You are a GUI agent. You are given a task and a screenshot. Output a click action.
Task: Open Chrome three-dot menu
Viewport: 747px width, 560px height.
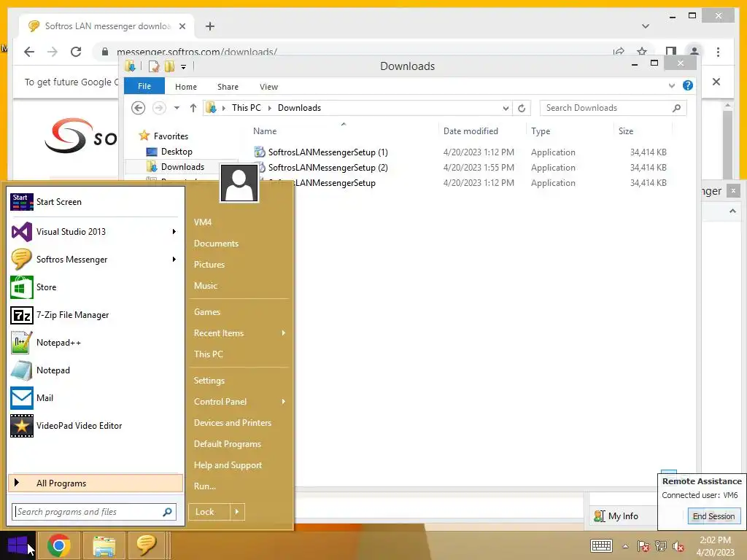click(x=718, y=52)
